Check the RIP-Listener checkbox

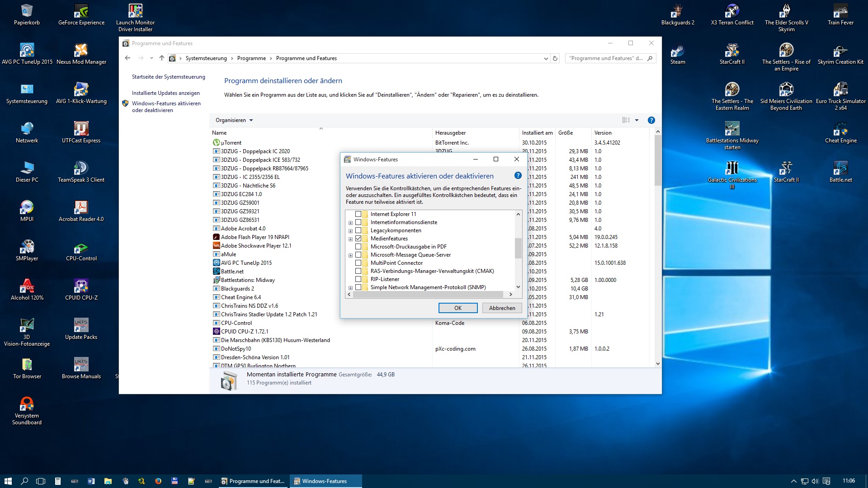pos(358,279)
